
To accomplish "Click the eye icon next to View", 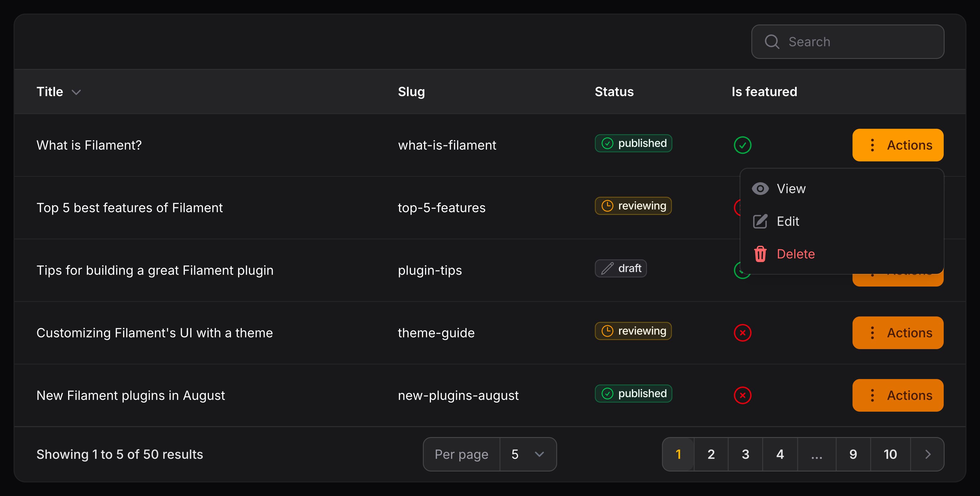I will click(x=760, y=189).
